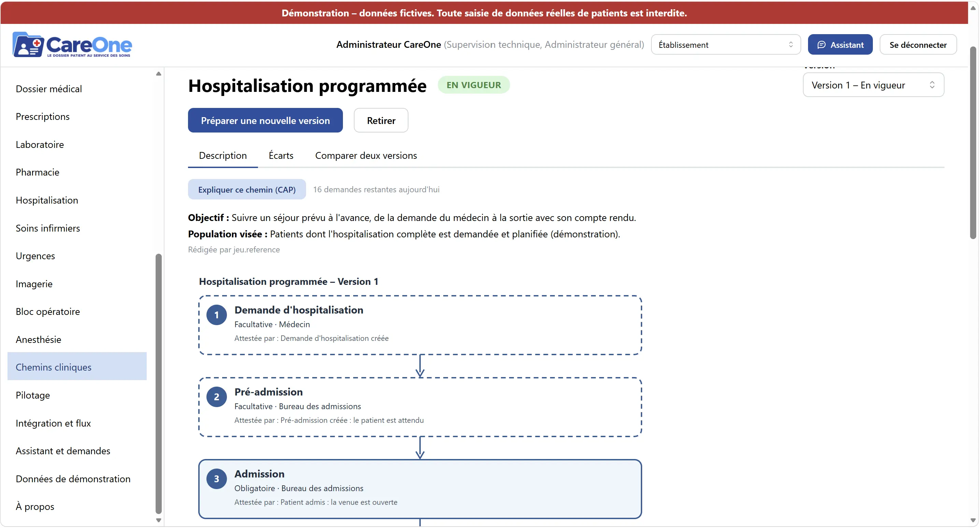Click the page scroll-down arrow
This screenshot has height=528, width=980.
[x=973, y=520]
